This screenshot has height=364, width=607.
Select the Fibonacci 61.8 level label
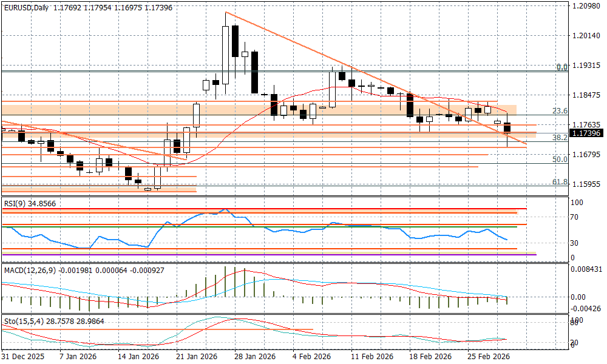pyautogui.click(x=560, y=181)
